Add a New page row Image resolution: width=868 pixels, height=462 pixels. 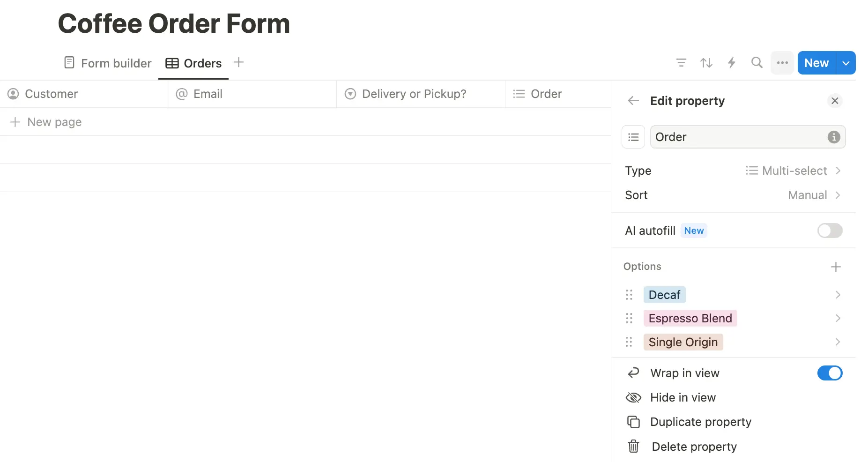[54, 122]
